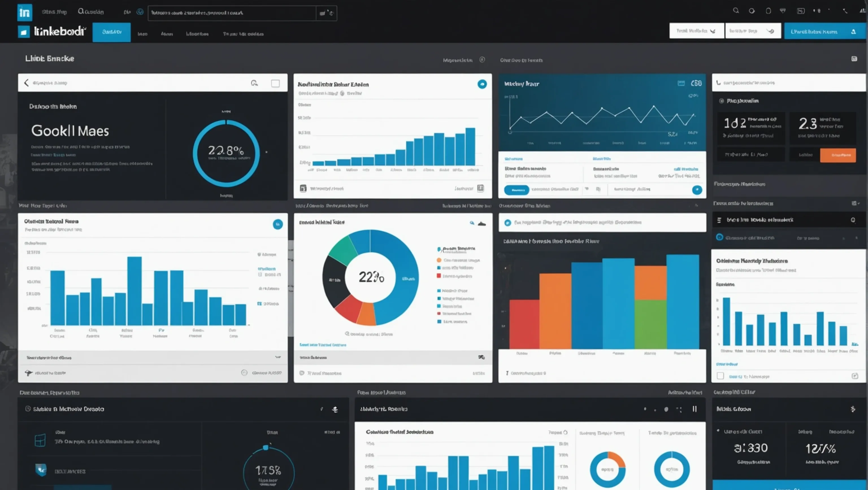Click the expand icon at the monthly trends card bottom right
This screenshot has height=490, width=868.
click(x=855, y=376)
